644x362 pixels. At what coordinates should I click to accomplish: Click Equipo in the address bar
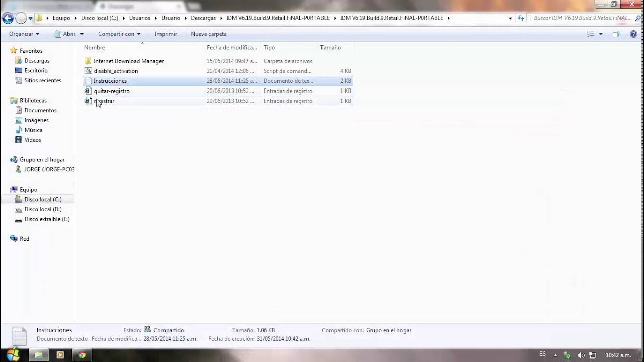[x=61, y=18]
